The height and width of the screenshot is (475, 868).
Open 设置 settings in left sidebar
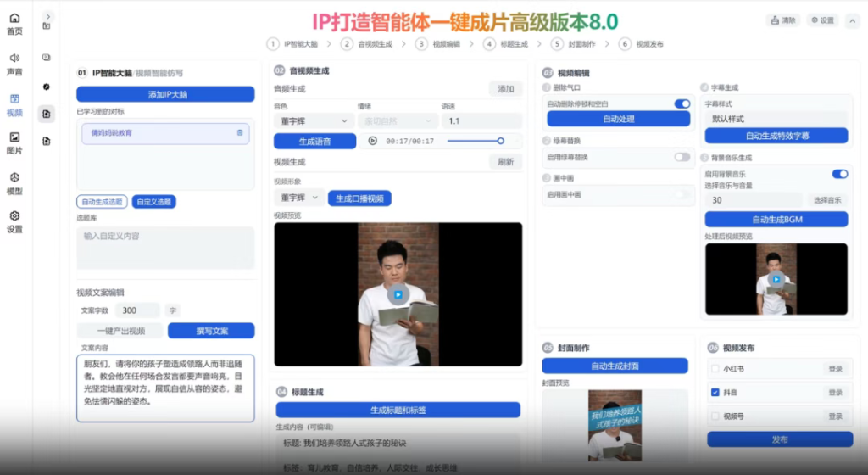point(15,222)
